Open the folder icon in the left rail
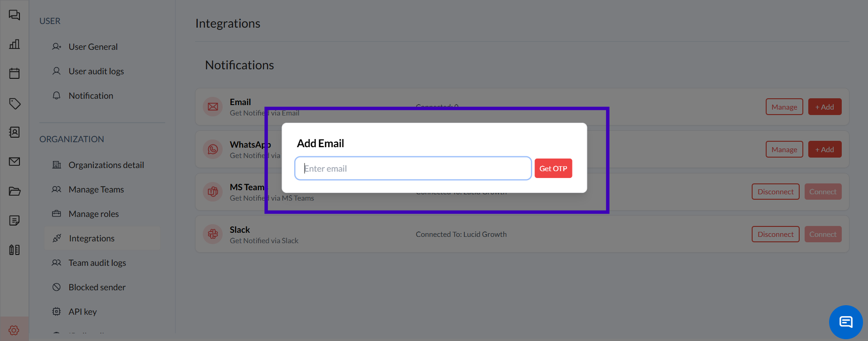This screenshot has height=341, width=868. pos(14,191)
